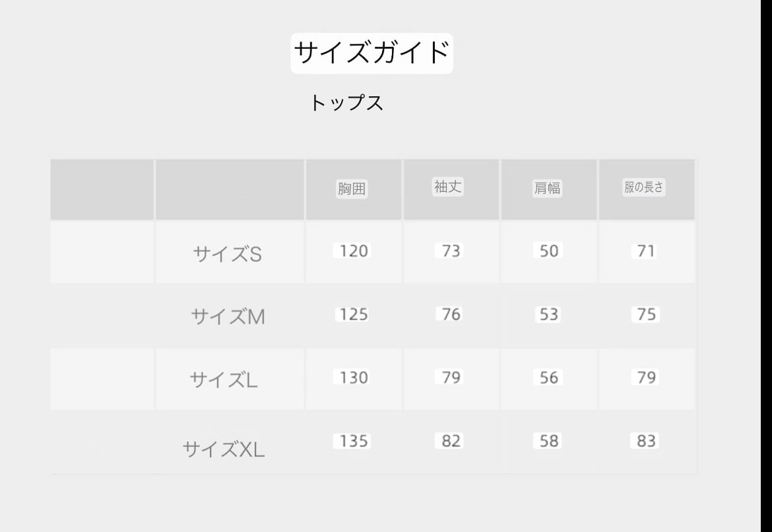
Task: Select the 袖丈 value 76 for size M
Action: (x=451, y=314)
